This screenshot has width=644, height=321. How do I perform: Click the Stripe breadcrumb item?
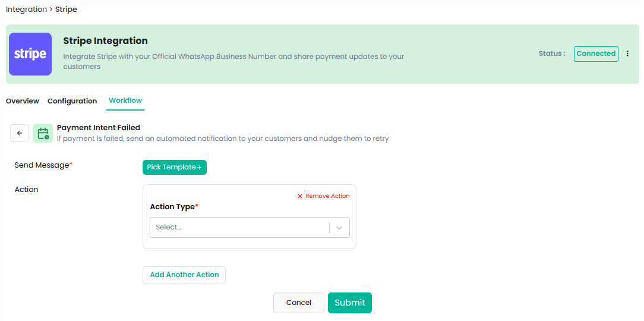[x=66, y=10]
